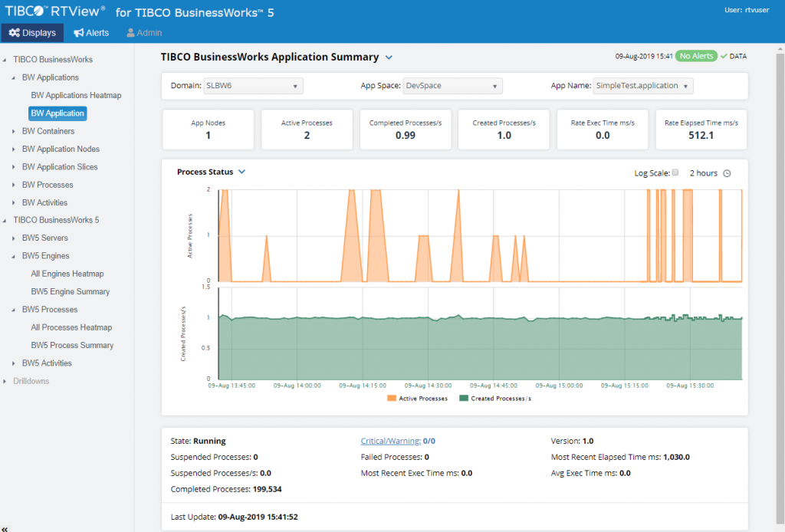785x532 pixels.
Task: Click the Failed Processes: 0 text
Action: click(395, 457)
